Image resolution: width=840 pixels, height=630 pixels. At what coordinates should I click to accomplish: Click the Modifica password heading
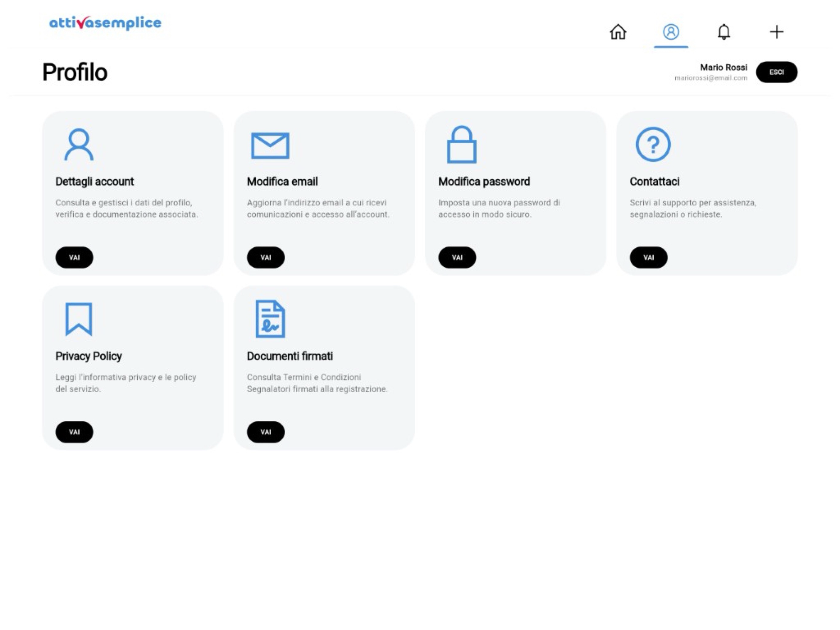coord(484,181)
